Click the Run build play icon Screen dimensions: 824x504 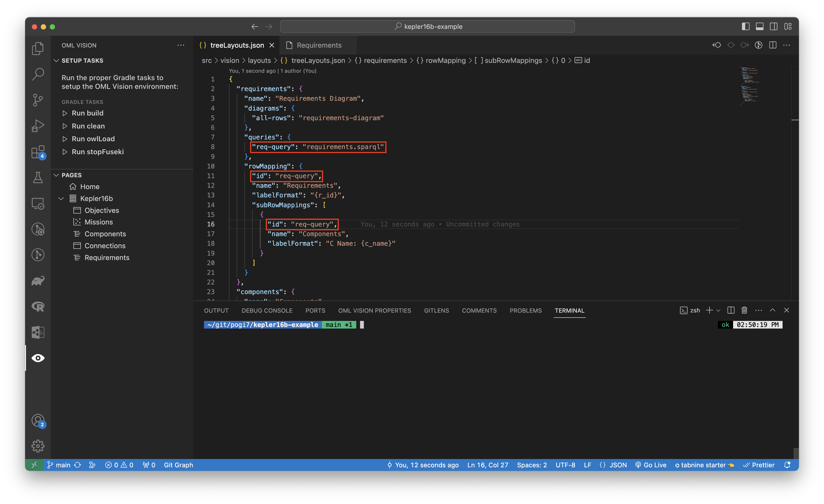click(65, 113)
